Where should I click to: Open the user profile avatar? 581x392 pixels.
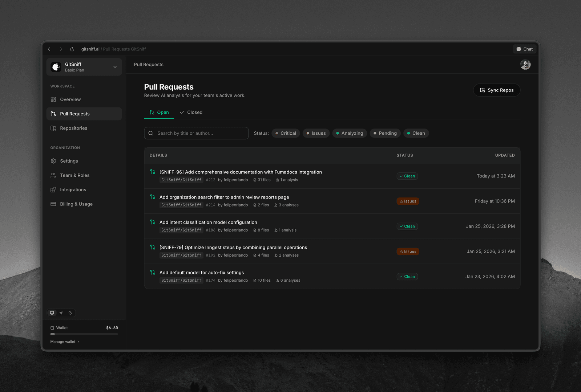click(x=525, y=65)
